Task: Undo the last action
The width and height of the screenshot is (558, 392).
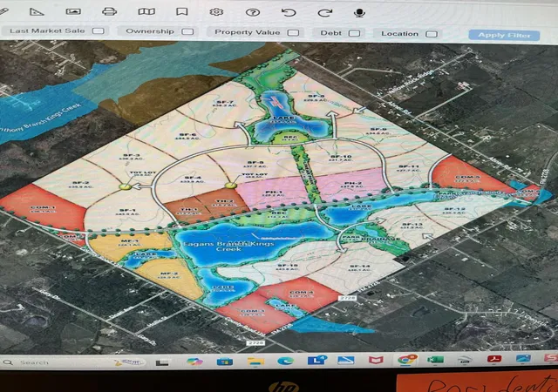Action: click(x=289, y=13)
